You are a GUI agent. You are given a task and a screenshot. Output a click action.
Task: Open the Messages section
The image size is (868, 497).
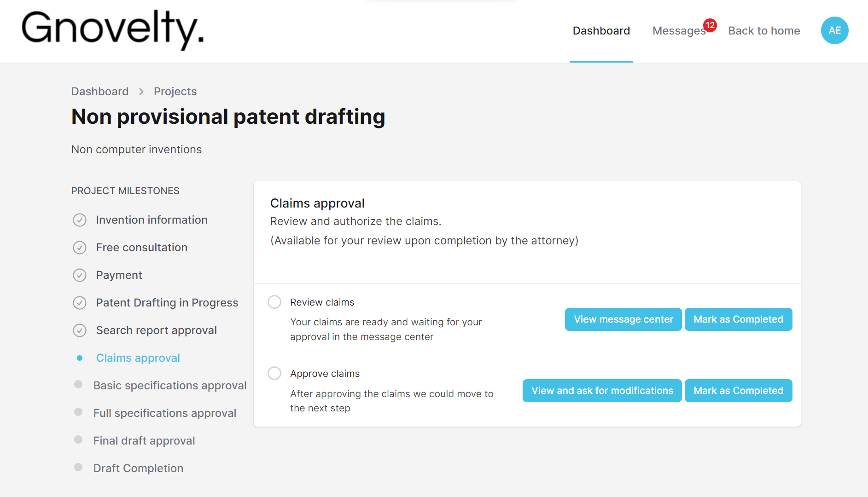(x=680, y=30)
